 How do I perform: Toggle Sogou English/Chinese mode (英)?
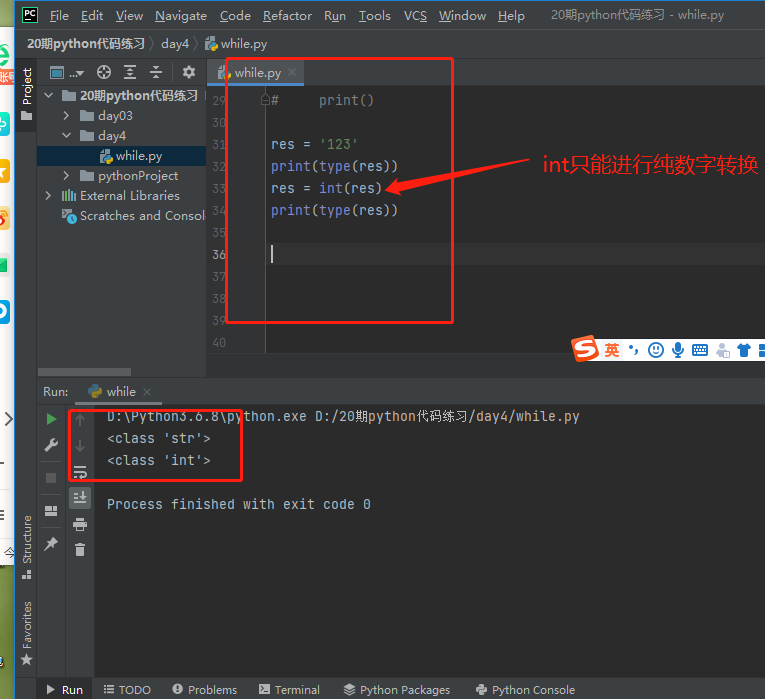coord(612,350)
